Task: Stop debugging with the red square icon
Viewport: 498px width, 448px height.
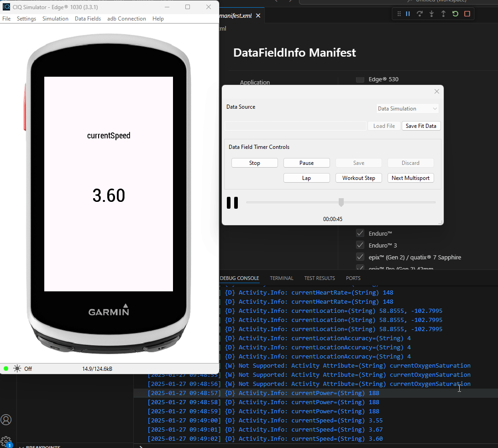Action: click(x=467, y=14)
